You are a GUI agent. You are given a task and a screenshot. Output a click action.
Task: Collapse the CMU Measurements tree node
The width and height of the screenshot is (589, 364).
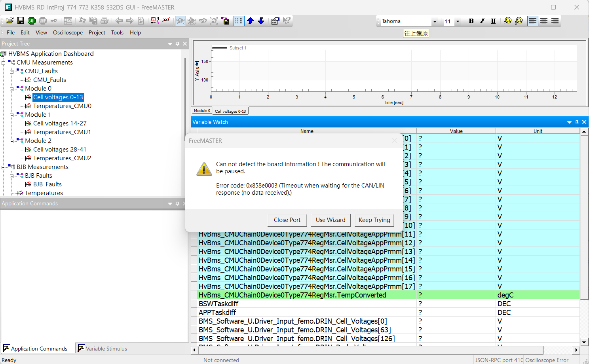(4, 63)
